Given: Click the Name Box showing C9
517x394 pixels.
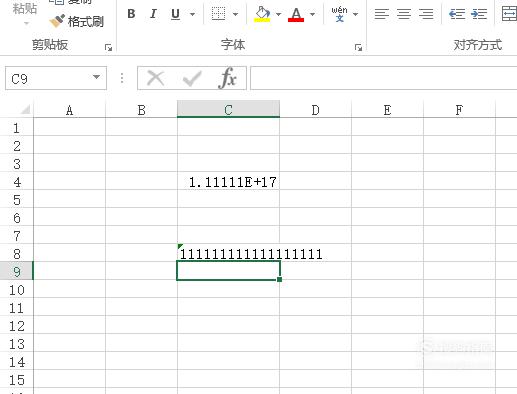Looking at the screenshot, I should 56,78.
